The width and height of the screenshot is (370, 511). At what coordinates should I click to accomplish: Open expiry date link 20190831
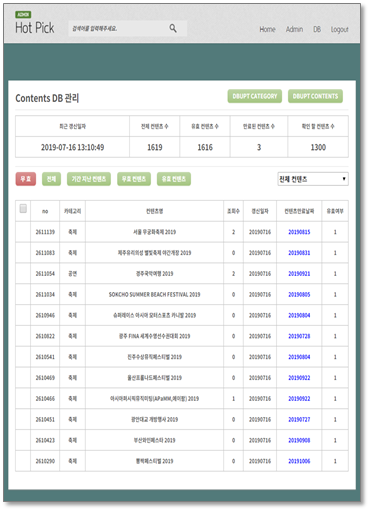(299, 253)
